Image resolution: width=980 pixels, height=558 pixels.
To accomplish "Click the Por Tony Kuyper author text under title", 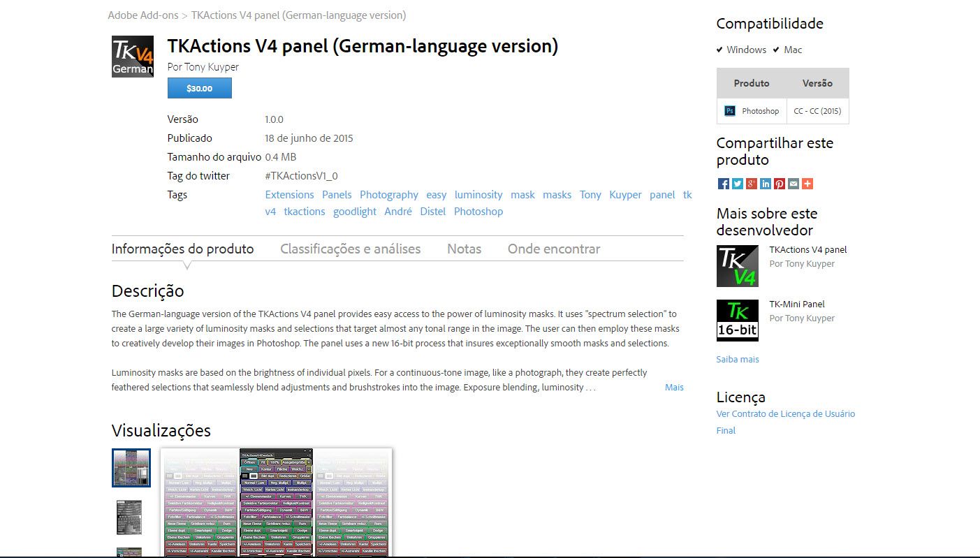I will tap(203, 67).
